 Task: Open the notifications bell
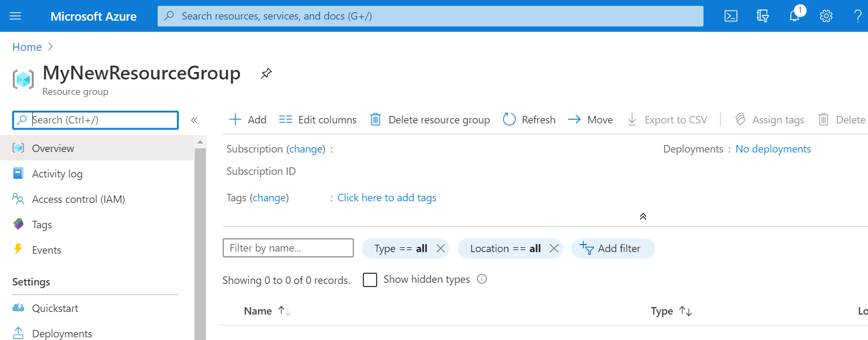point(795,16)
